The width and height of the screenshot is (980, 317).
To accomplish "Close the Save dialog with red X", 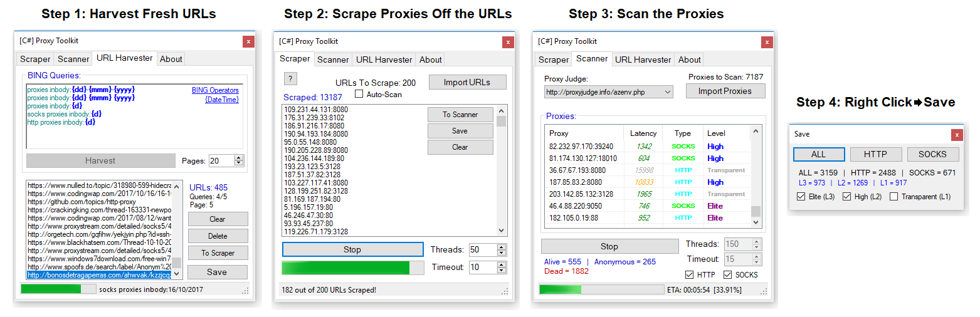I will pyautogui.click(x=956, y=135).
